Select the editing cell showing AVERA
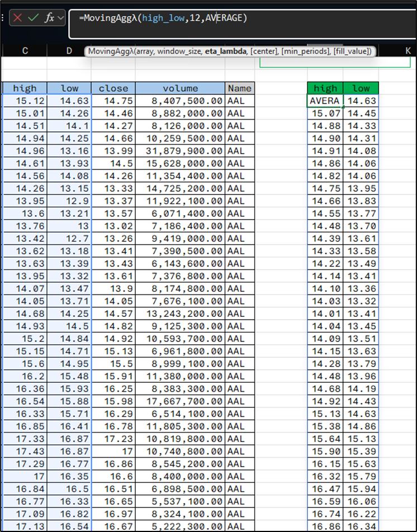 pos(325,101)
